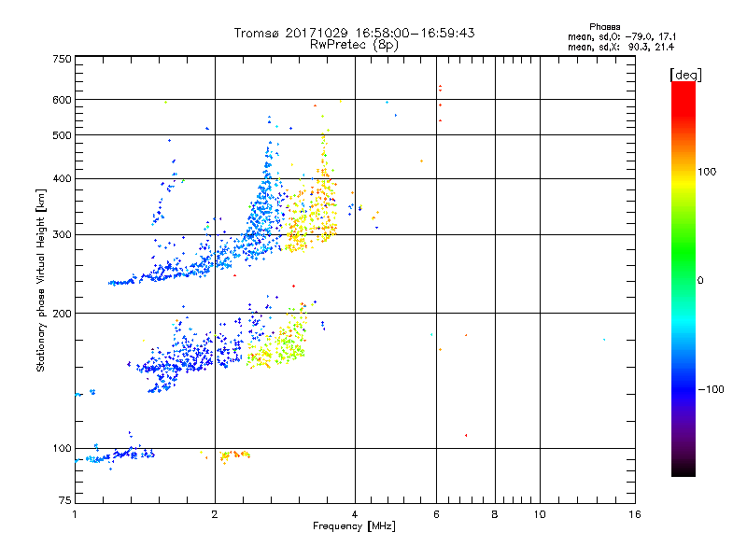Click the y-axis tick label '400'
This screenshot has height=560, width=747.
point(62,178)
